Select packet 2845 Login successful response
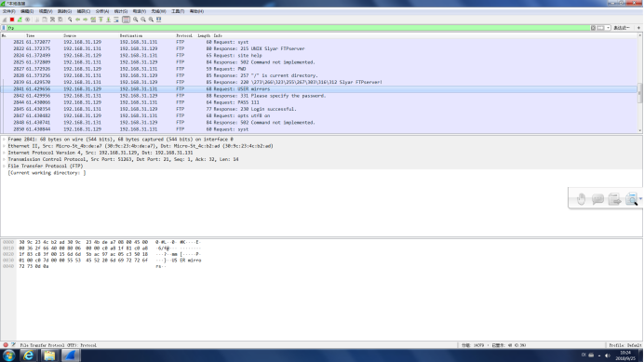 pos(318,109)
